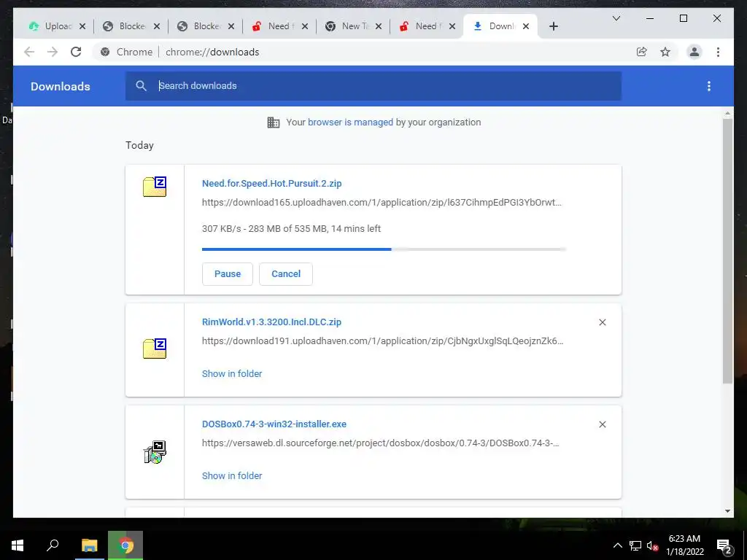
Task: Click the uploadhaven URL under Need for Speed
Action: coord(382,203)
